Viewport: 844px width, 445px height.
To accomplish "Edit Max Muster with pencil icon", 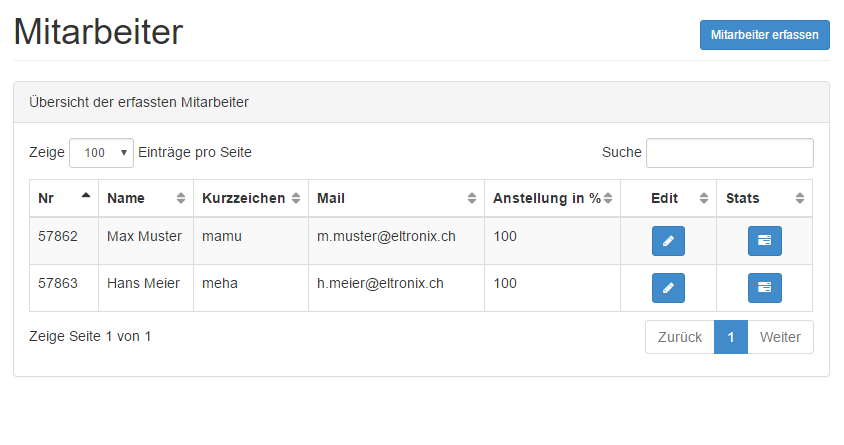I will pyautogui.click(x=668, y=241).
